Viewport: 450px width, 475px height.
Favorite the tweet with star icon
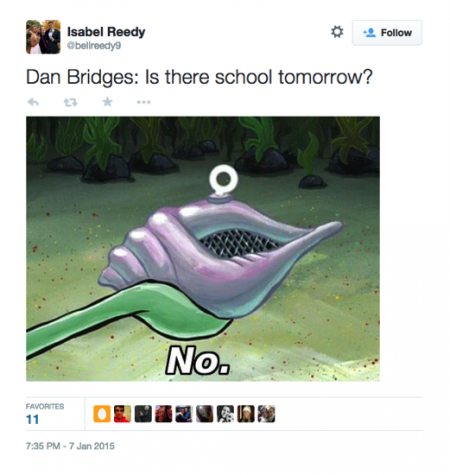[107, 102]
